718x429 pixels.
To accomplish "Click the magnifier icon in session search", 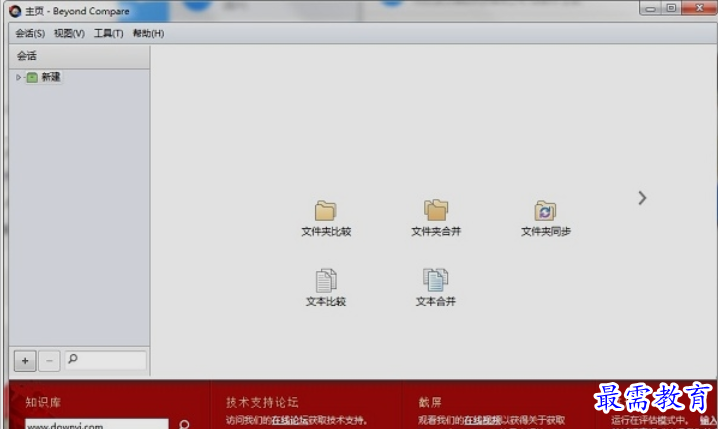I will tap(73, 359).
